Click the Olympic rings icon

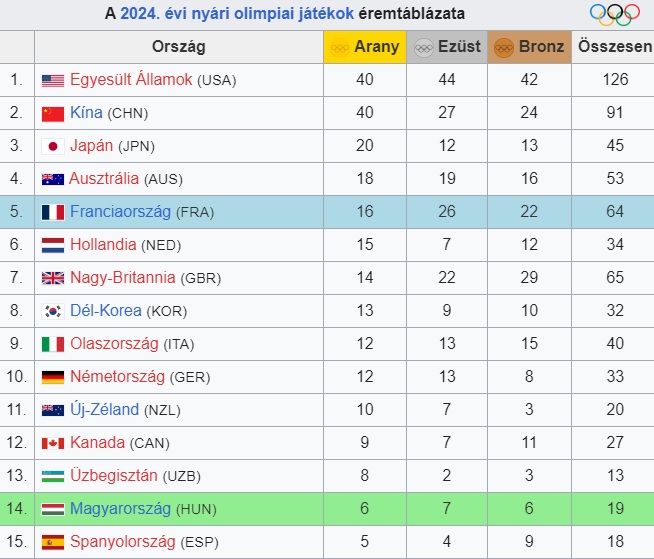coord(614,14)
